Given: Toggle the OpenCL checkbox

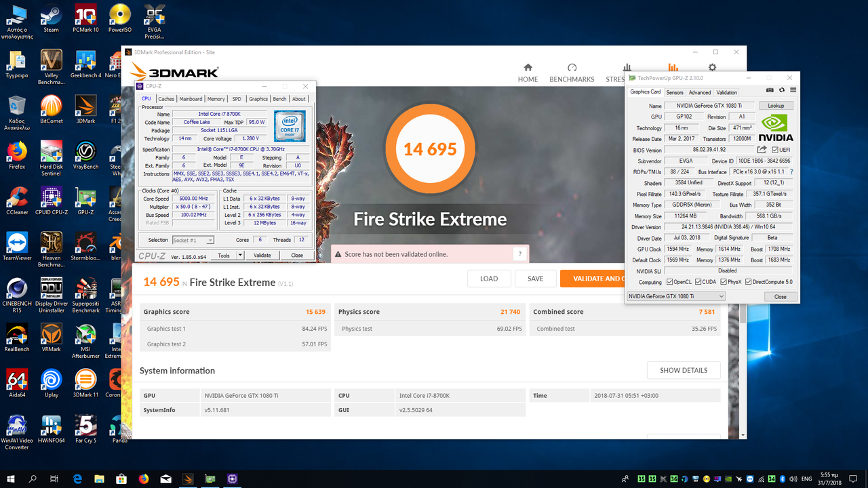Looking at the screenshot, I should (x=670, y=282).
